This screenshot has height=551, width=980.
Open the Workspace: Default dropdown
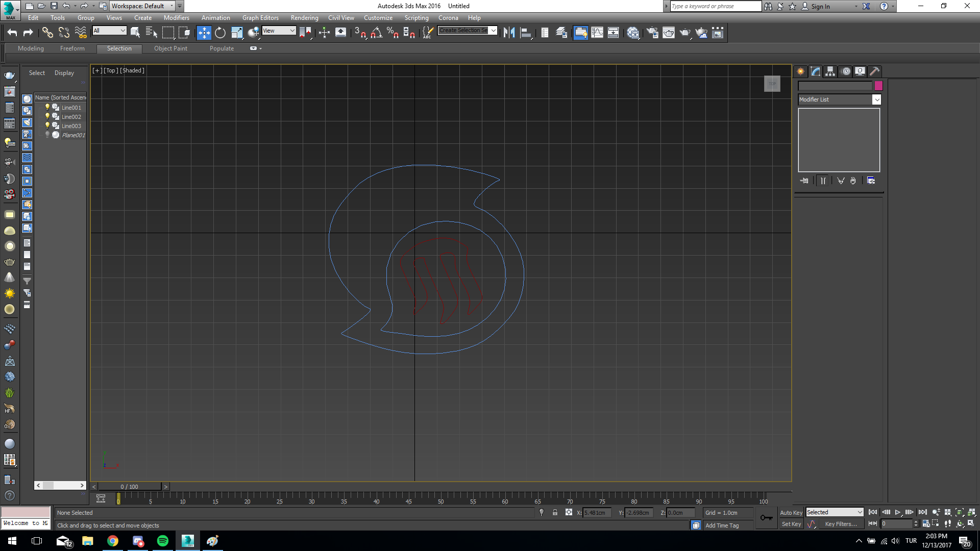(142, 6)
